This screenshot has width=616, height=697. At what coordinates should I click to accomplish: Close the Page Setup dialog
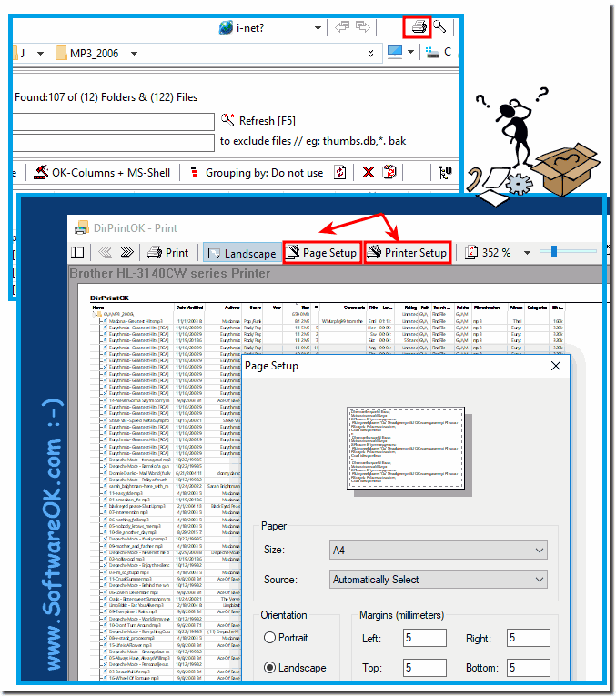(x=556, y=366)
